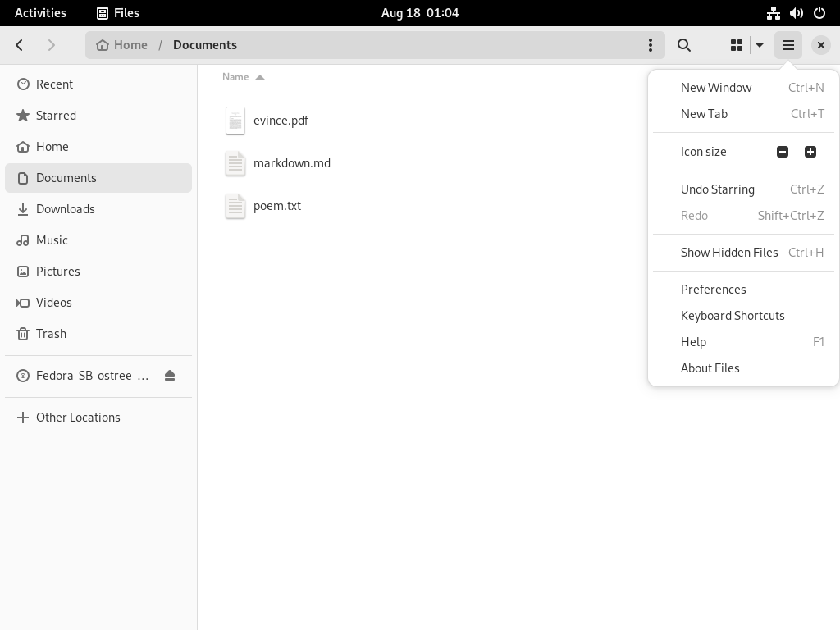The height and width of the screenshot is (630, 840).
Task: Increase icon size with plus button
Action: coord(810,152)
